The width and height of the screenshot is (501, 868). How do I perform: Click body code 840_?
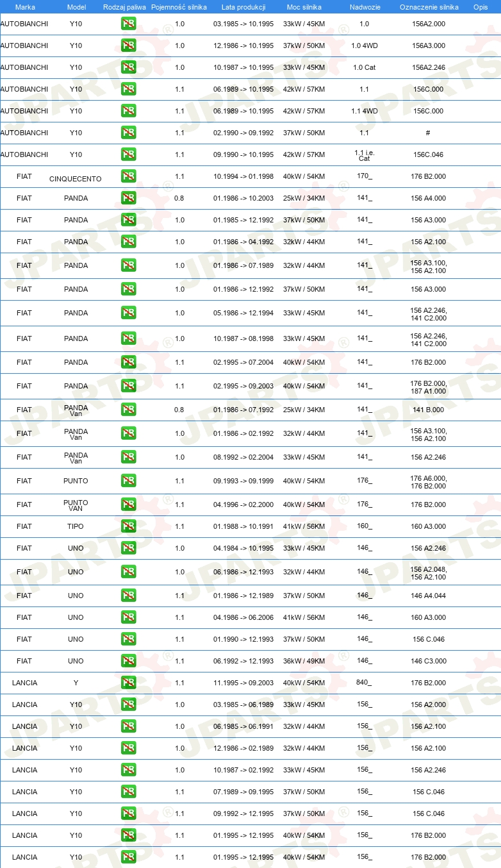[x=364, y=683]
